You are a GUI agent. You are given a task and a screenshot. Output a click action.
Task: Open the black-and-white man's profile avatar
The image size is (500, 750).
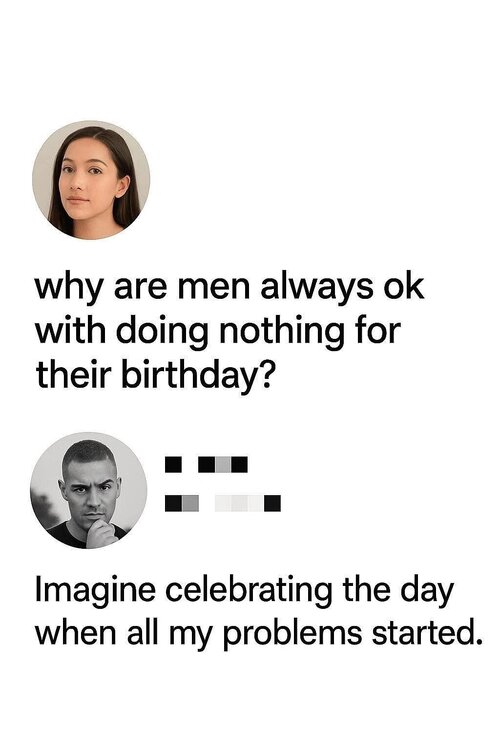point(89,491)
